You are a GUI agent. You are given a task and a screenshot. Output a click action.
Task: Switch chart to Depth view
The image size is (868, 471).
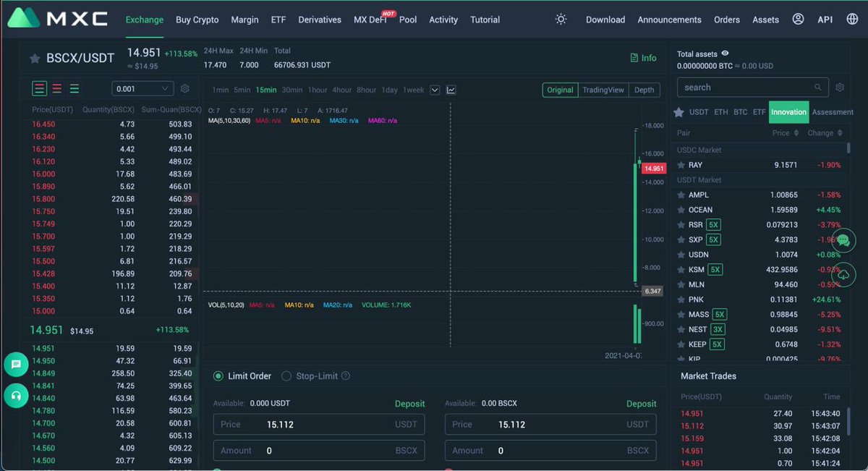point(644,90)
